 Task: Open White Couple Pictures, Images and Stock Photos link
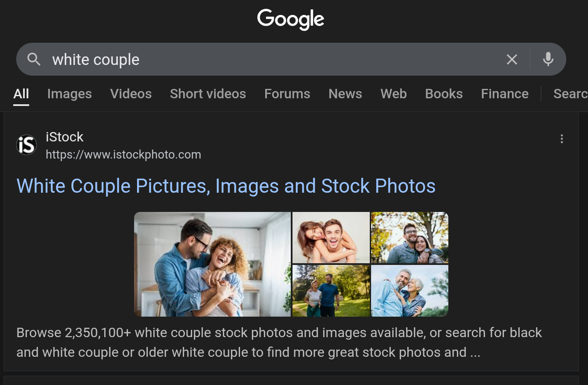click(226, 186)
